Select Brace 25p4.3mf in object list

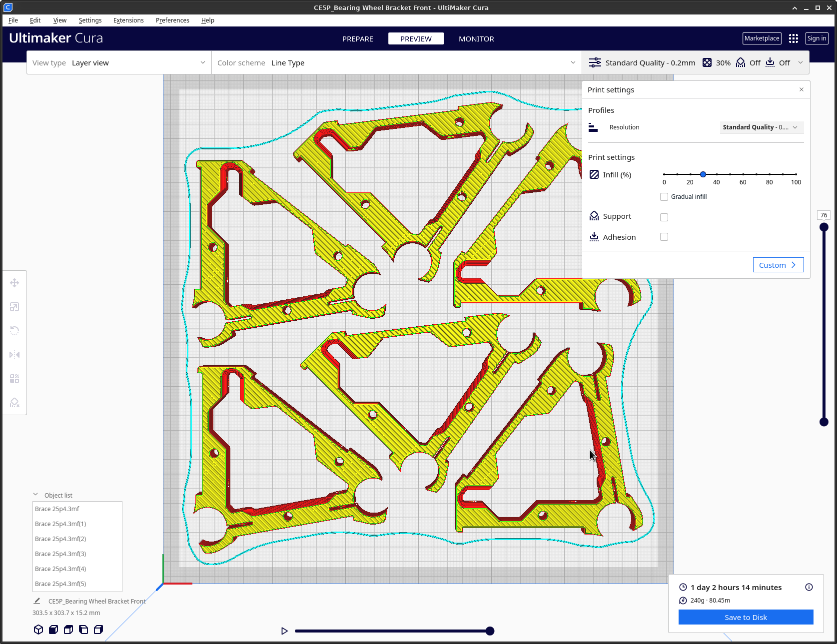77,509
